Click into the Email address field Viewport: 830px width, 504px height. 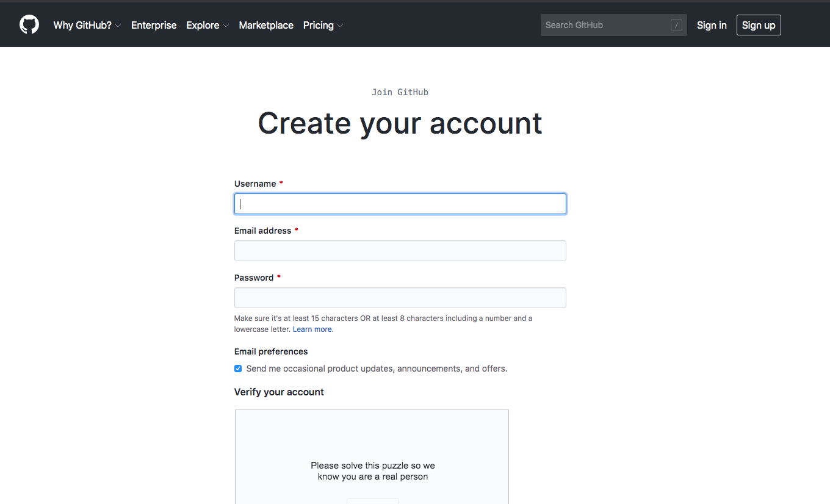point(400,251)
